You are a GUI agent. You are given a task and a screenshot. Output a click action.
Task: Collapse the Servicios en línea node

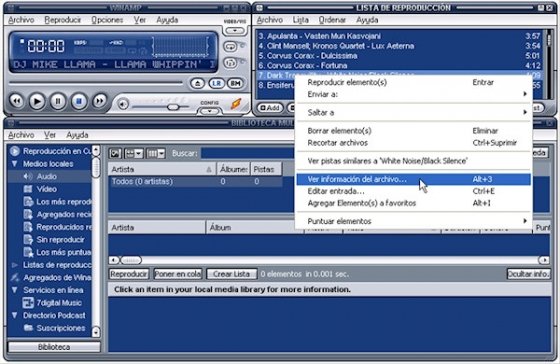pyautogui.click(x=15, y=290)
